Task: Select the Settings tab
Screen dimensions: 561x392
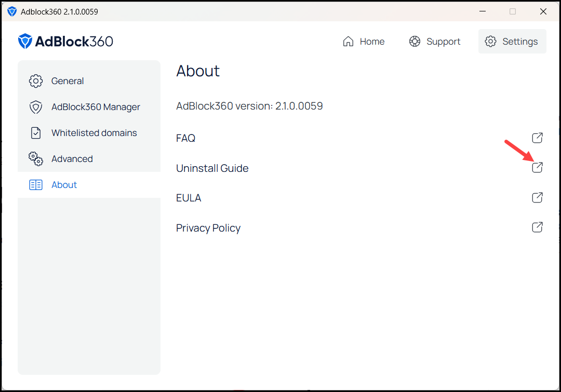Action: tap(512, 42)
